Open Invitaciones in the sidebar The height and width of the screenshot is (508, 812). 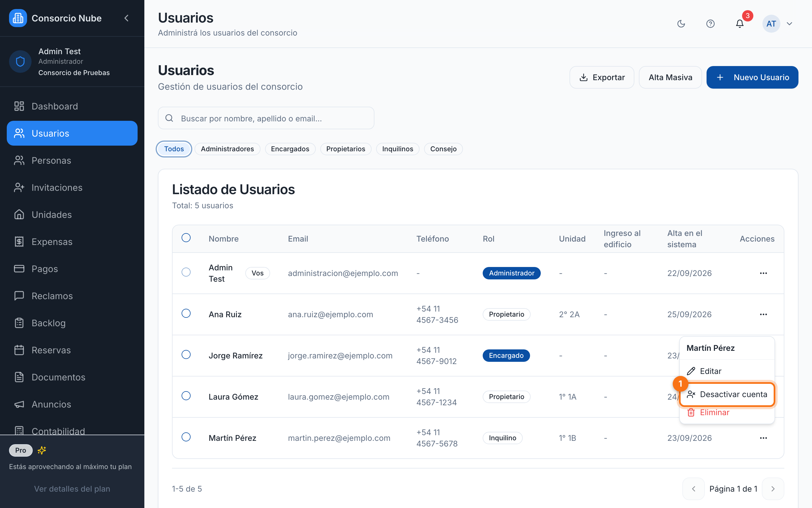click(x=72, y=187)
